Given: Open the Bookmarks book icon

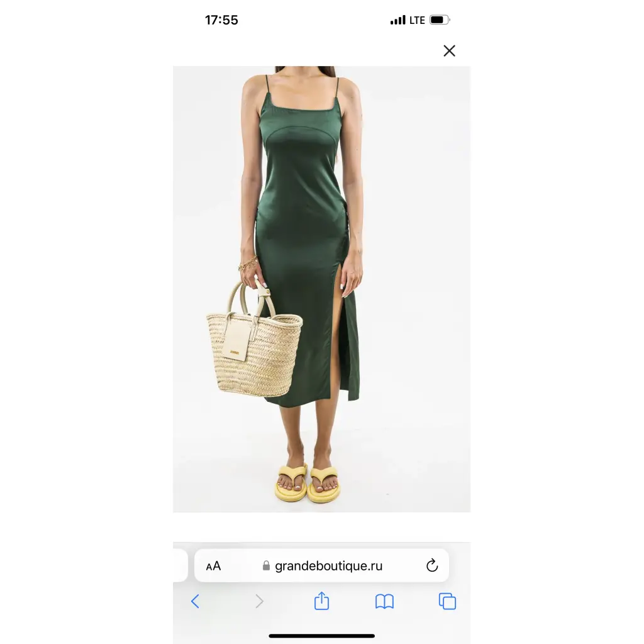Looking at the screenshot, I should [x=384, y=601].
